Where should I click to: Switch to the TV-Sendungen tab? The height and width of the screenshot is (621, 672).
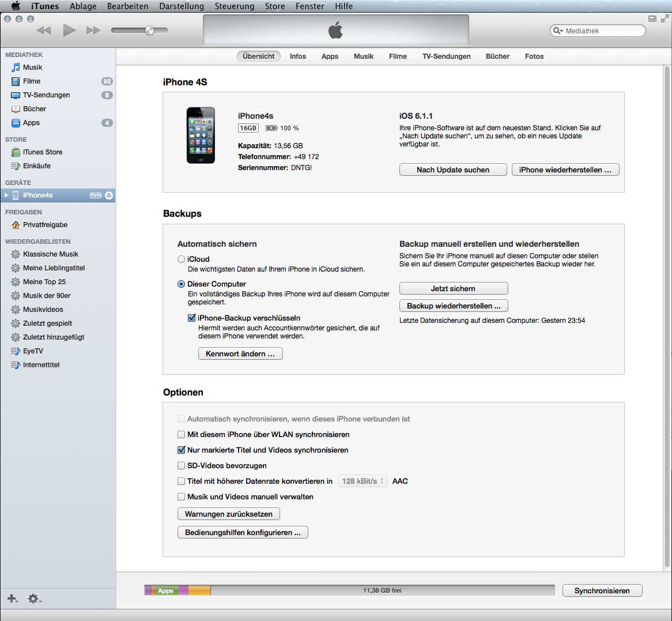[446, 56]
